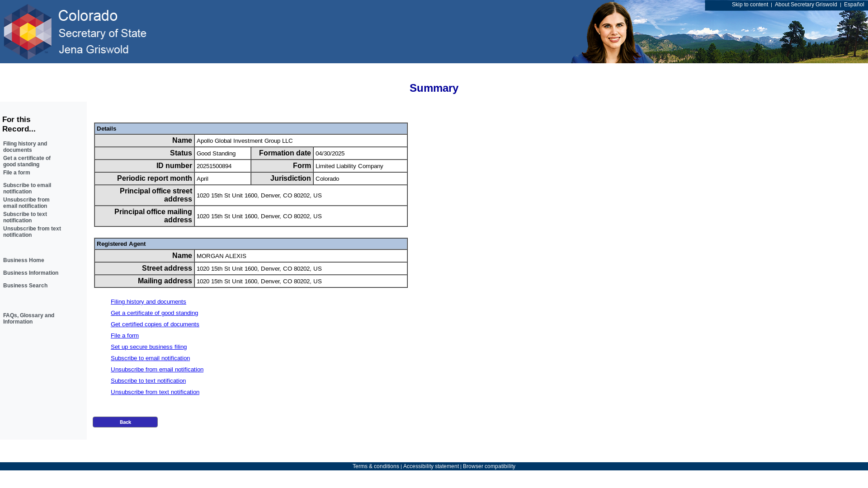Open Filing history and documents link below tables
868x488 pixels.
click(148, 302)
